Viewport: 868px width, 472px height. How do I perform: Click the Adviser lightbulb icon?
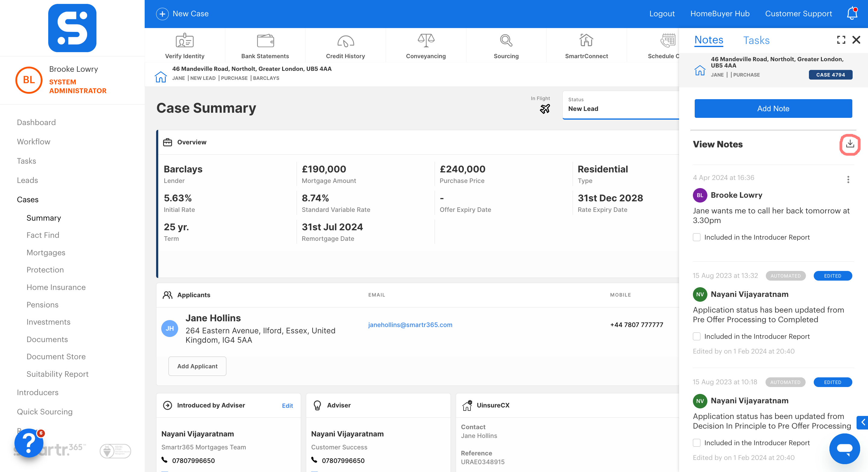click(317, 405)
